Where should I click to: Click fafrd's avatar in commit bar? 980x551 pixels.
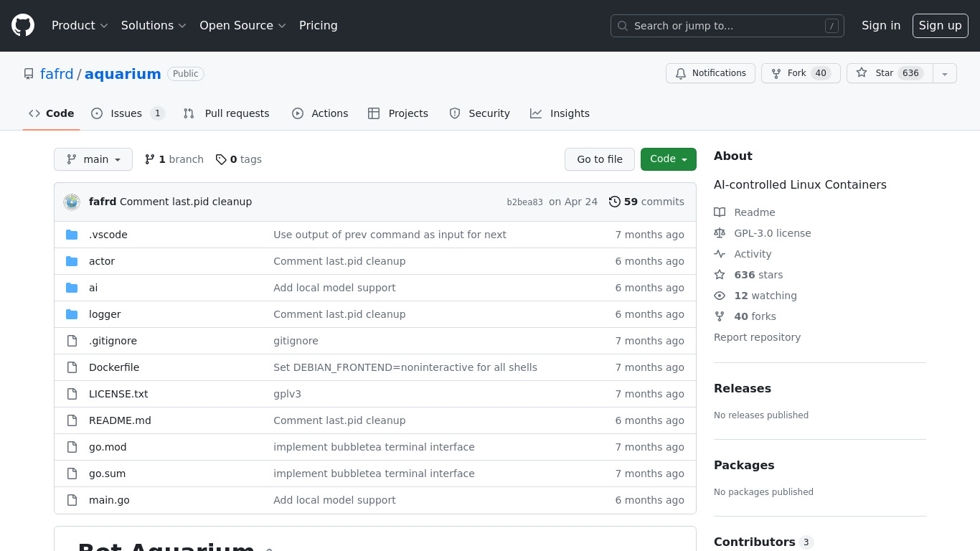click(72, 202)
